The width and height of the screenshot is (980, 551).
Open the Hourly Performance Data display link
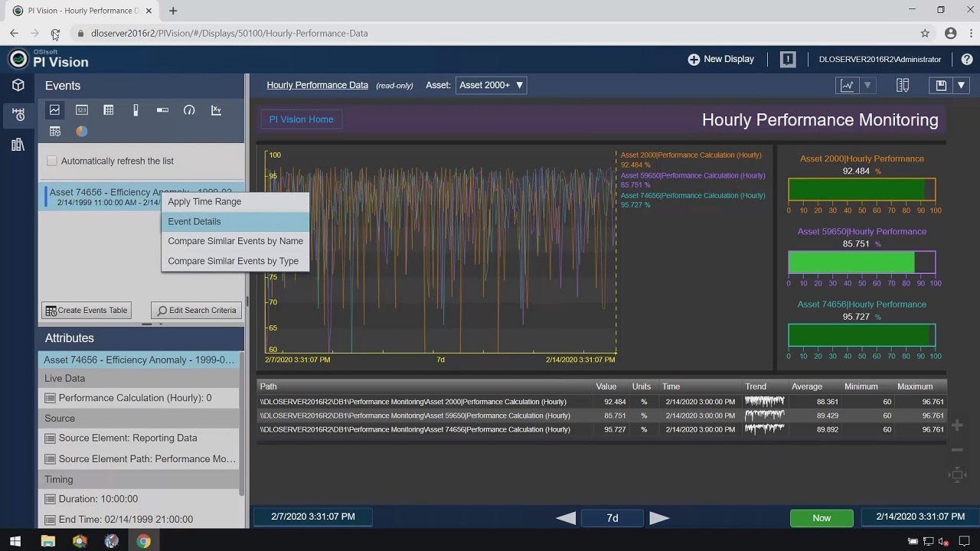pos(317,85)
